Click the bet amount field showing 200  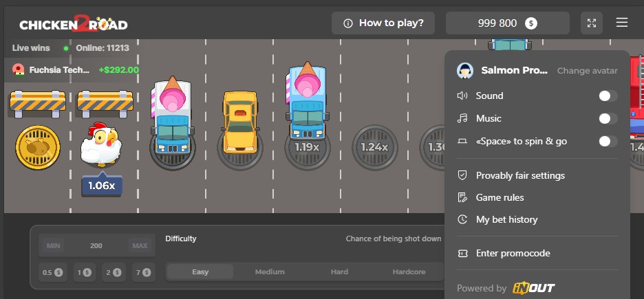(96, 245)
